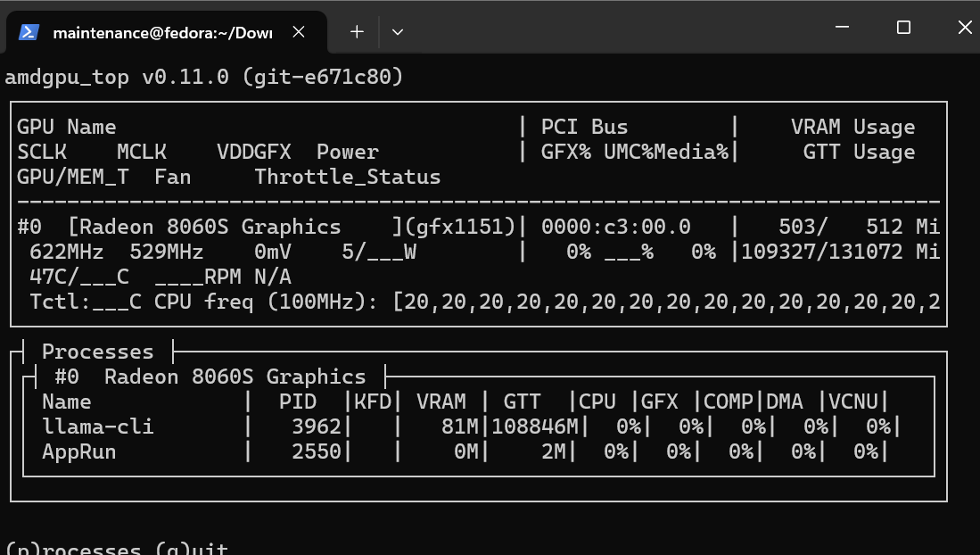Click the 47C GPU temperature value
Screen dimensions: 980x555
pyautogui.click(x=48, y=277)
